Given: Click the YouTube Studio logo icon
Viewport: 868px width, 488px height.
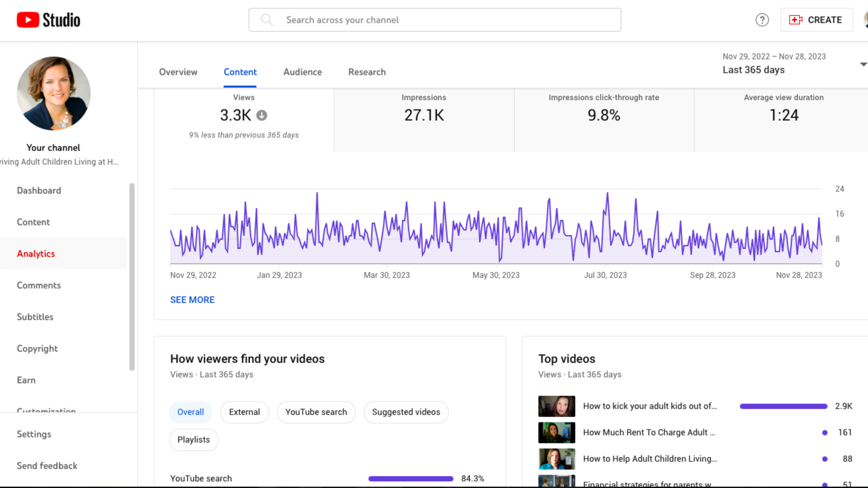Looking at the screenshot, I should tap(27, 20).
